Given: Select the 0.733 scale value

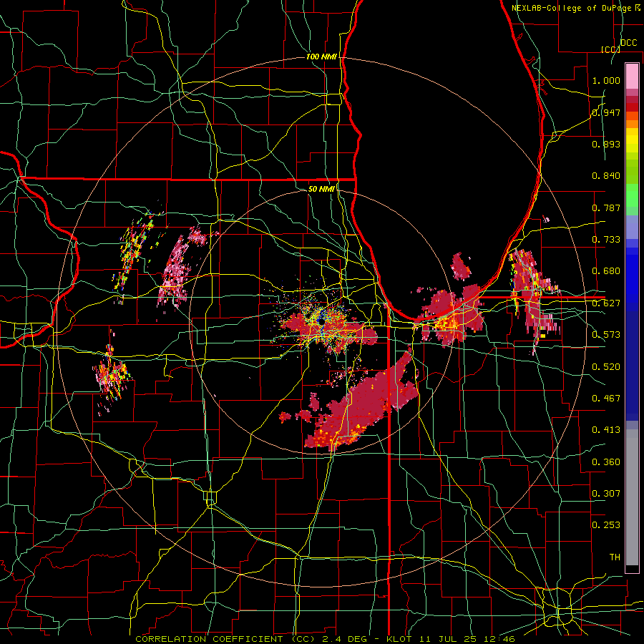Looking at the screenshot, I should coord(606,240).
